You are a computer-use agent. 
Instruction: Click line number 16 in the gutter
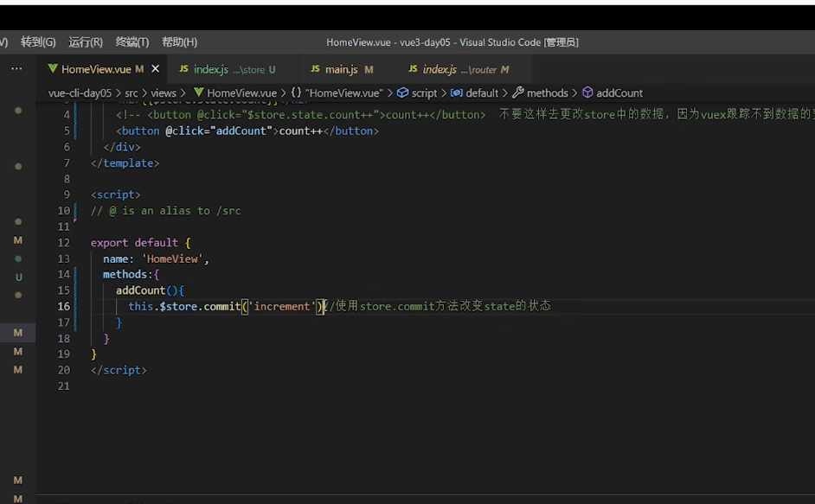63,307
